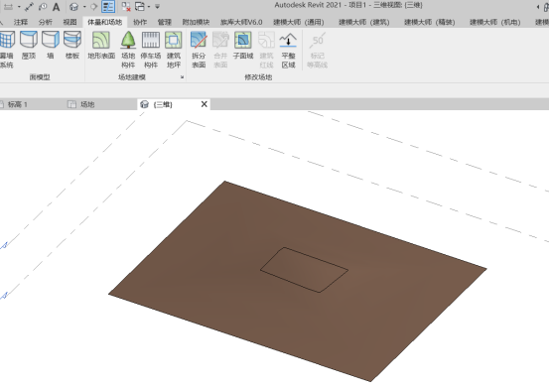
Task: Activate the Building Pad (建筑地坪) tool
Action: [x=174, y=50]
